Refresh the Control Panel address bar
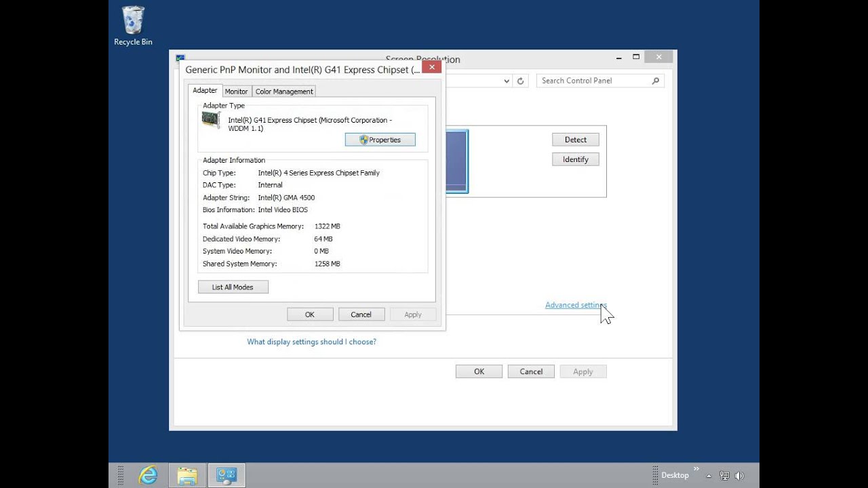Viewport: 868px width, 488px height. tap(520, 81)
